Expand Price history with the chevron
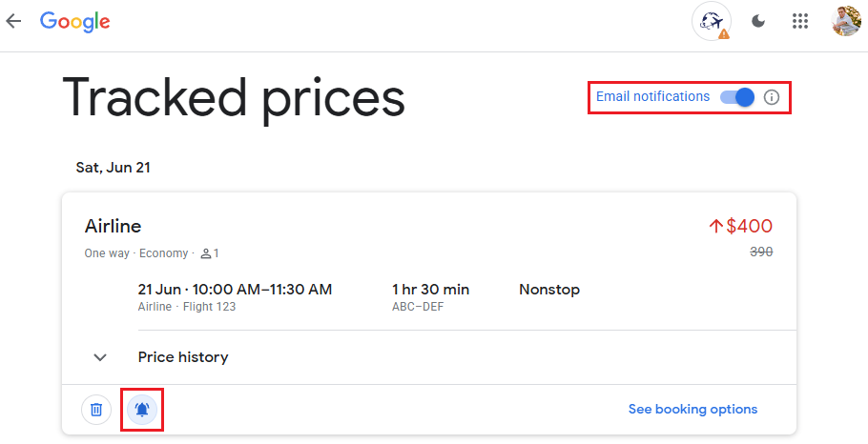Image resolution: width=868 pixels, height=444 pixels. (100, 357)
